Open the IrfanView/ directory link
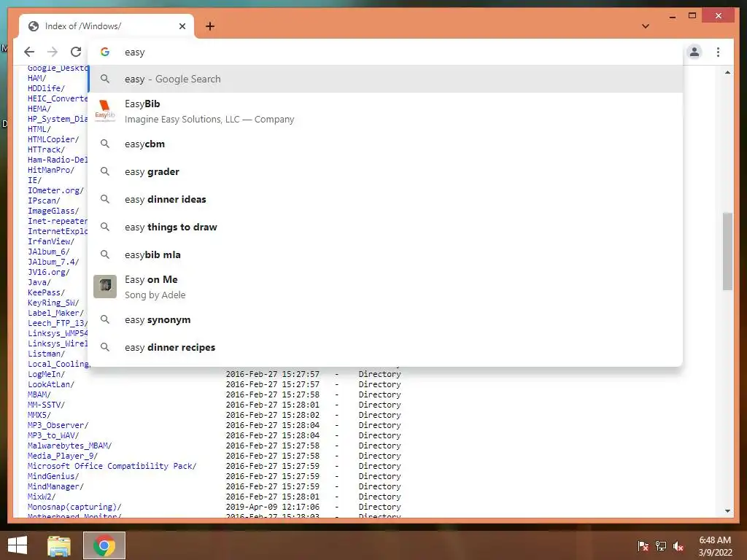The width and height of the screenshot is (747, 560). (x=51, y=241)
